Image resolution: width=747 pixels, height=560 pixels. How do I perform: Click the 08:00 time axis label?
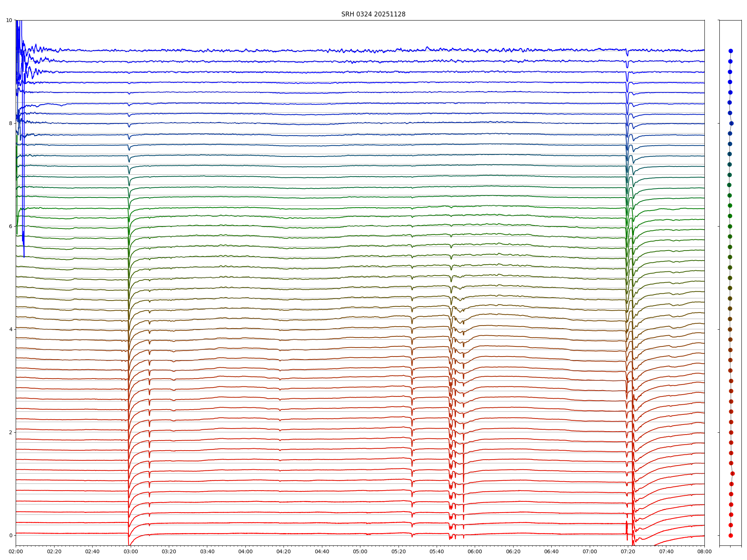point(704,551)
